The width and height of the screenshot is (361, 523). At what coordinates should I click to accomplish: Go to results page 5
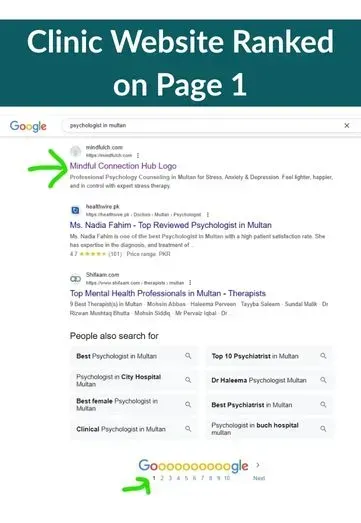(186, 478)
